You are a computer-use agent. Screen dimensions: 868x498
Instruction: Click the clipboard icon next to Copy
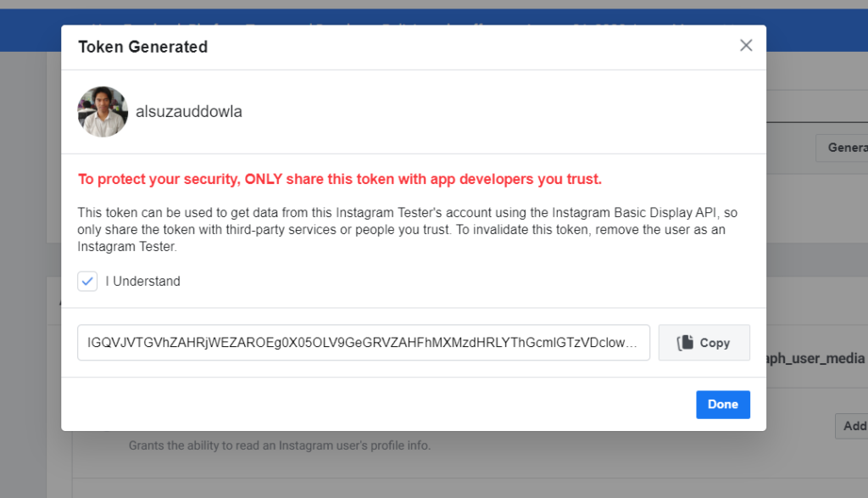click(x=685, y=343)
